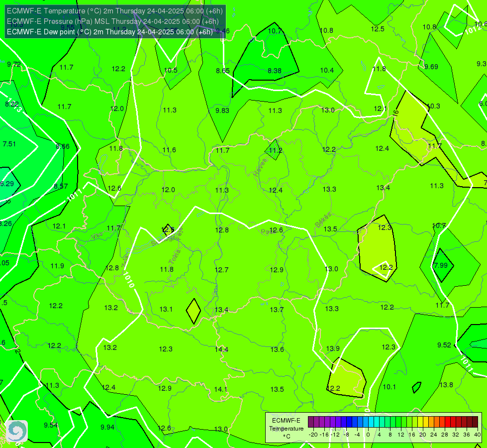This screenshot has width=487, height=448.
Task: Click the 'Békés' county label
Action: click(323, 220)
